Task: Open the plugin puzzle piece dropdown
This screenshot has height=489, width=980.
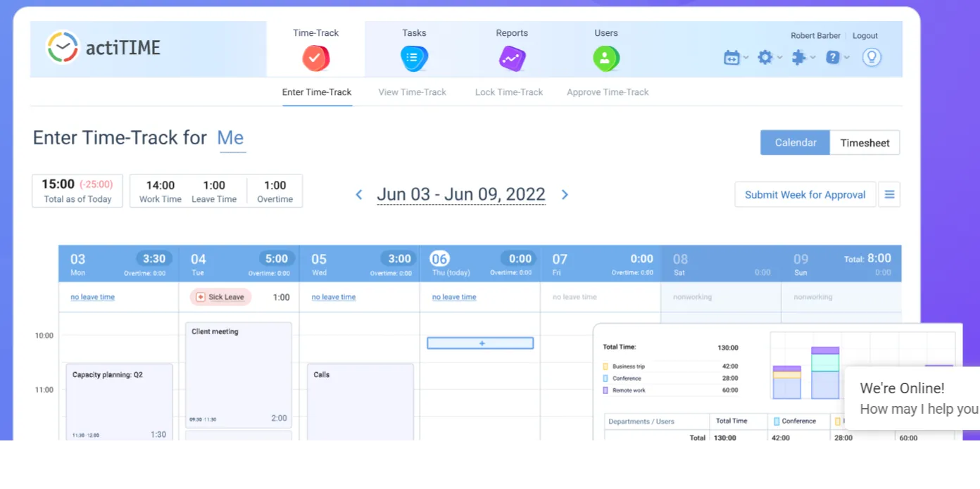Action: pyautogui.click(x=803, y=58)
